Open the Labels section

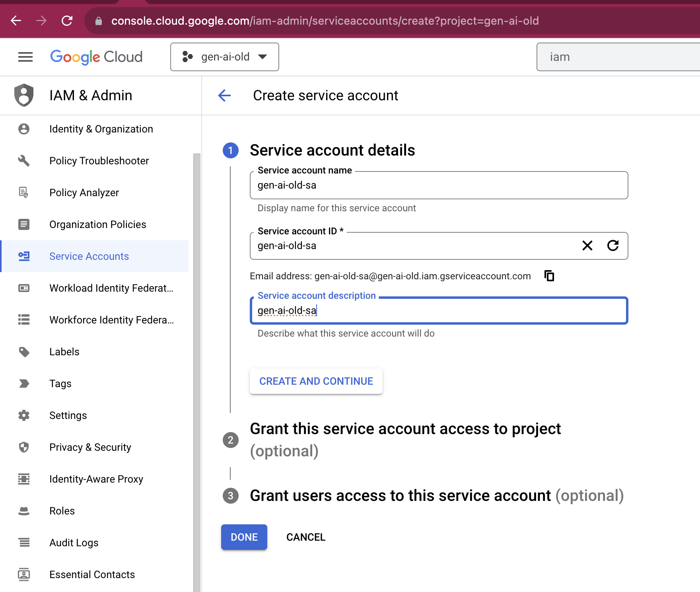(x=64, y=352)
